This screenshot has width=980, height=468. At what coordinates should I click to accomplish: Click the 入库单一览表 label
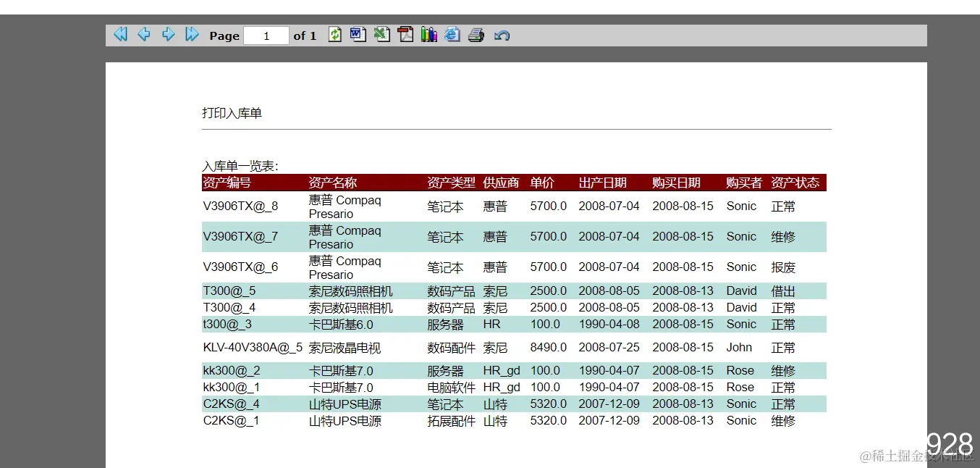point(240,167)
